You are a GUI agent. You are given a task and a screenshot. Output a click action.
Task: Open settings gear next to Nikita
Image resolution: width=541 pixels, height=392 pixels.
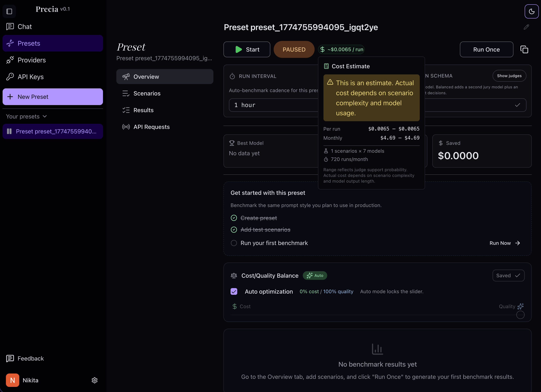tap(94, 380)
